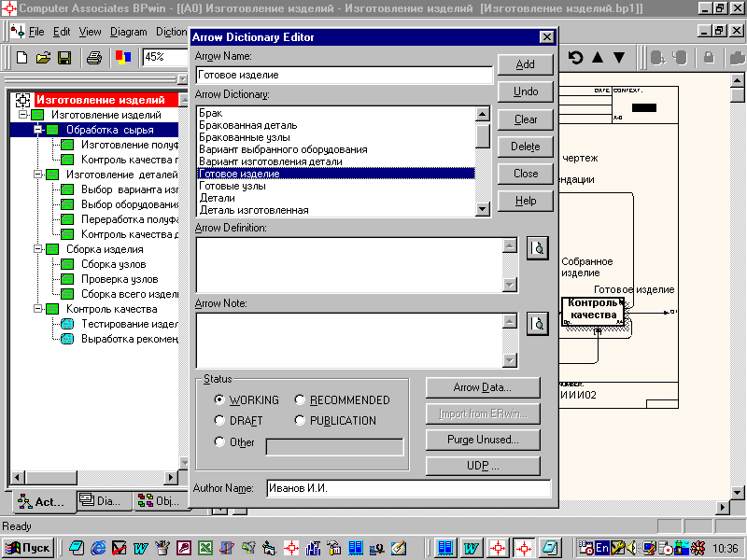Collapse the Контроль качества tree node

tap(37, 309)
